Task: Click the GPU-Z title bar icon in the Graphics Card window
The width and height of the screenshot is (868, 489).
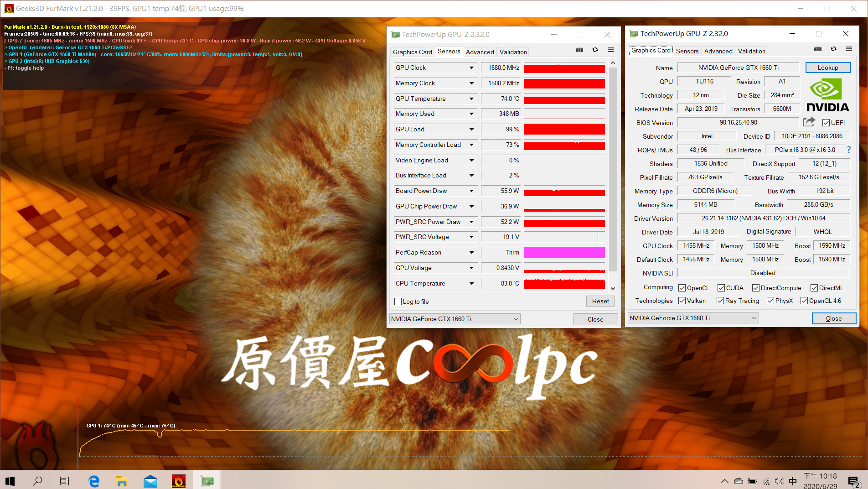Action: tap(634, 34)
